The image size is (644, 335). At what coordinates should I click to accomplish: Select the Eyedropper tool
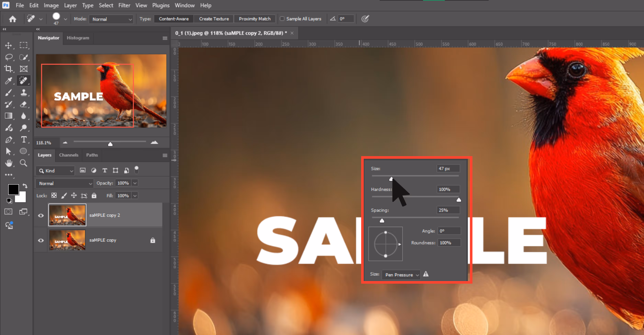[x=8, y=81]
